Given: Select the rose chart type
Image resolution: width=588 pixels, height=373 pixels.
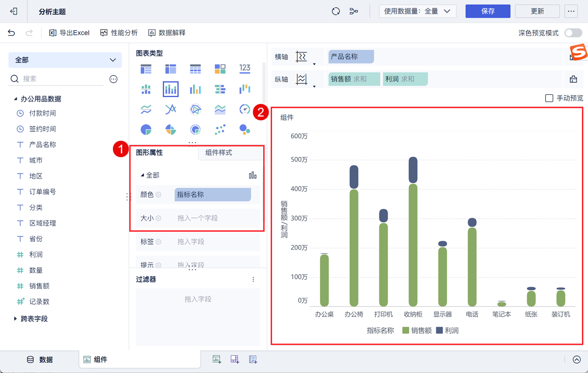Looking at the screenshot, I should (171, 129).
